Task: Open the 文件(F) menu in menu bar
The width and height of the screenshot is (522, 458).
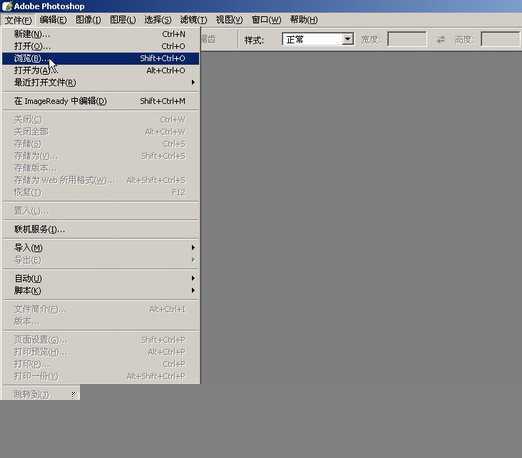Action: (18, 20)
